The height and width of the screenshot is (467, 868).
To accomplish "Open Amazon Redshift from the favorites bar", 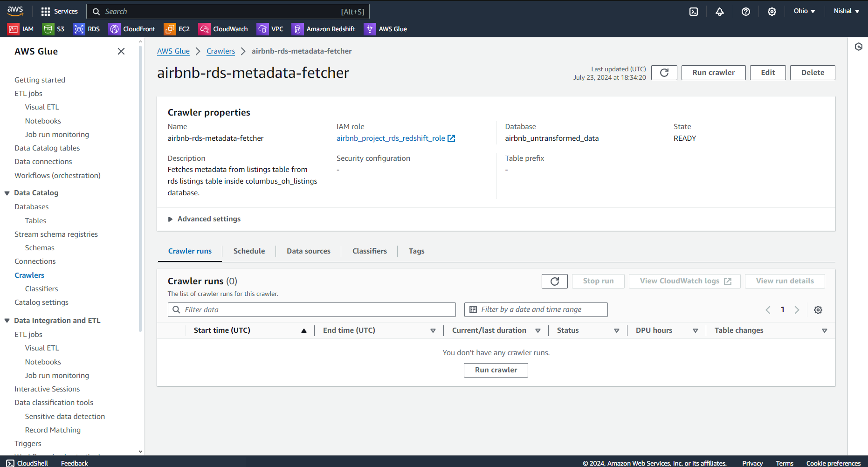I will (x=324, y=29).
